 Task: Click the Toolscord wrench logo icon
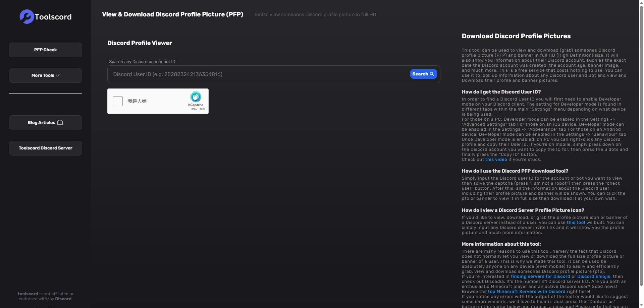[x=26, y=17]
